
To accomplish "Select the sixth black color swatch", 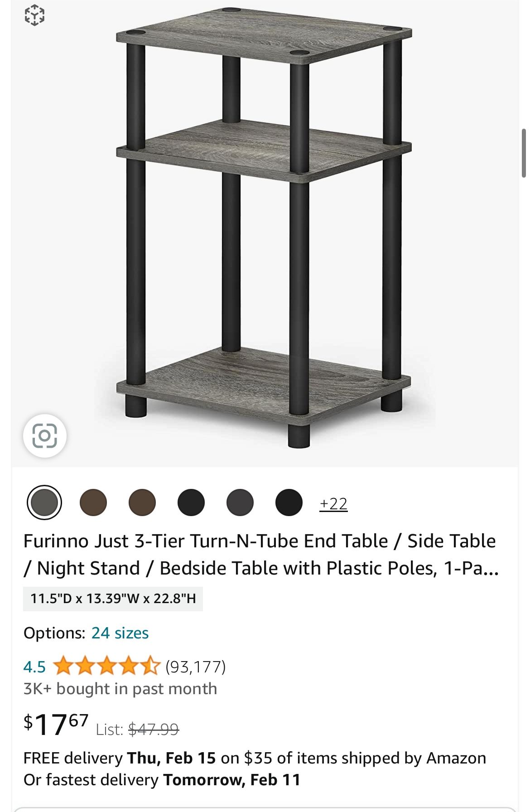I will (x=289, y=503).
